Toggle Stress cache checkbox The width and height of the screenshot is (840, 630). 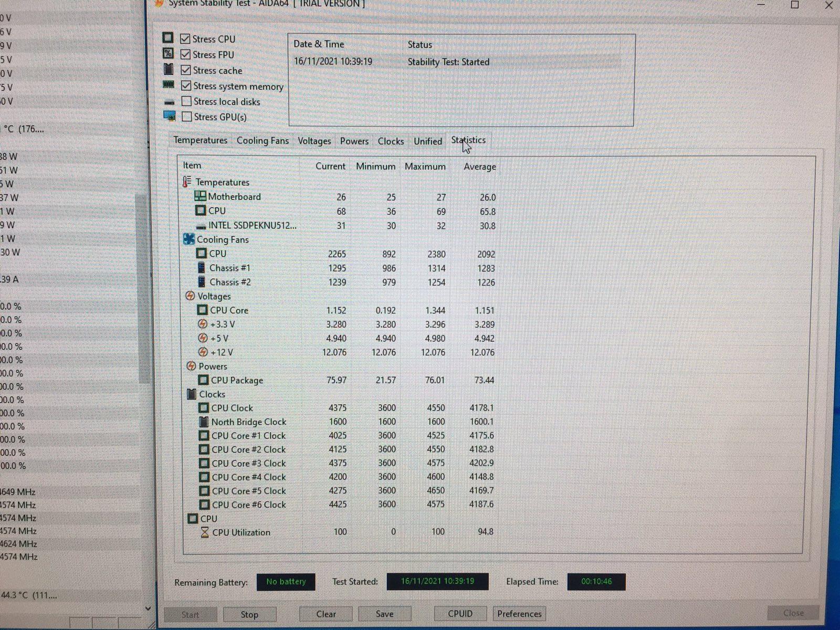[185, 70]
